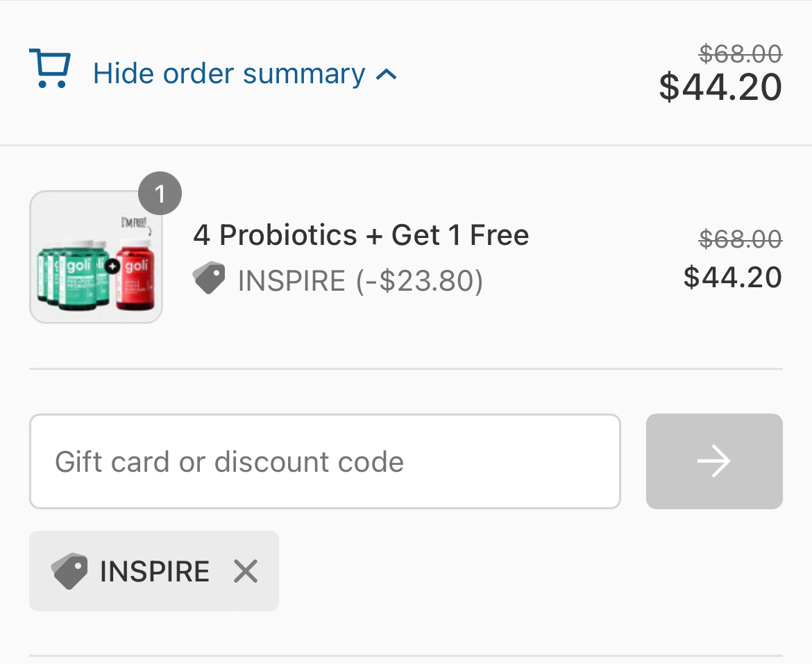Click the 4 Probiotics + Get 1 Free title

click(x=361, y=235)
